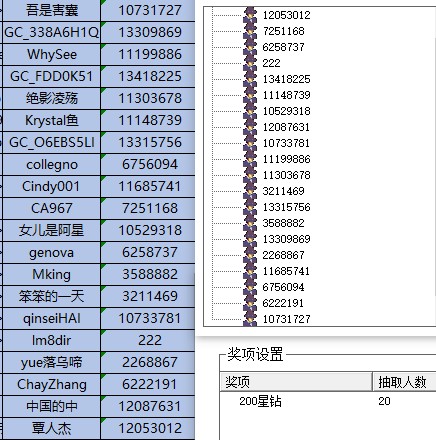Click the avatar icon beside tree entry 3211469

[x=250, y=191]
